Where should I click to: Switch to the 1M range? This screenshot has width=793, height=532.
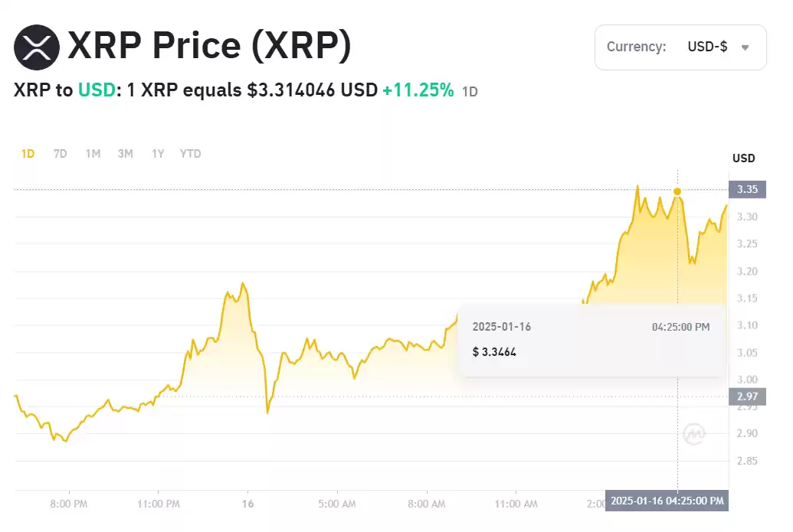[93, 154]
